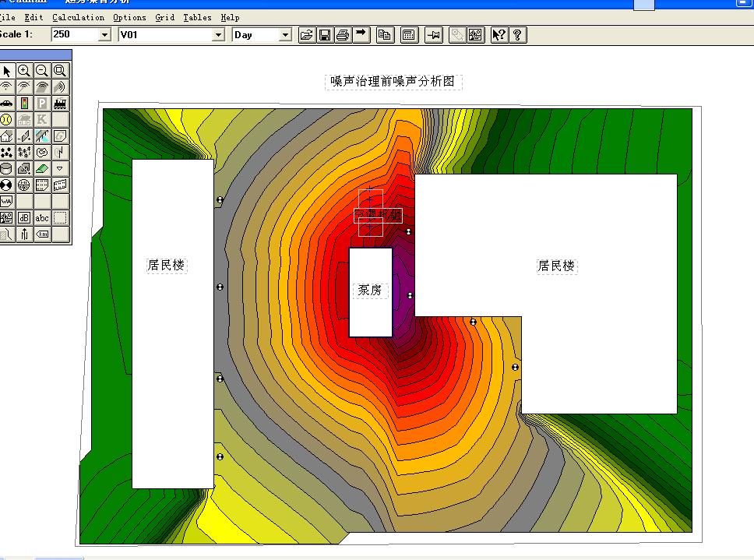Select the arrow pointer edit tool
The image size is (754, 560).
[7, 71]
